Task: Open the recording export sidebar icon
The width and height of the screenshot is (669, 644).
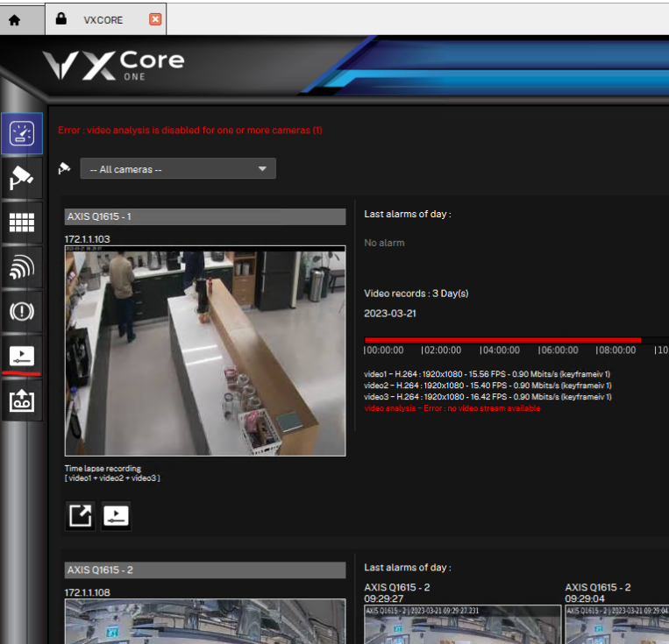Action: [x=22, y=400]
